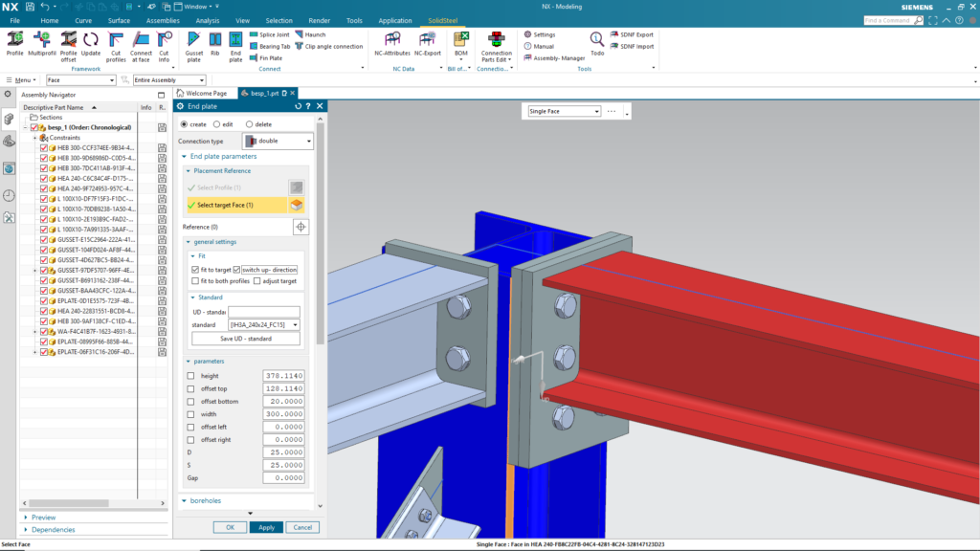980x551 pixels.
Task: Open the Surface ribbon tab
Action: (x=119, y=21)
